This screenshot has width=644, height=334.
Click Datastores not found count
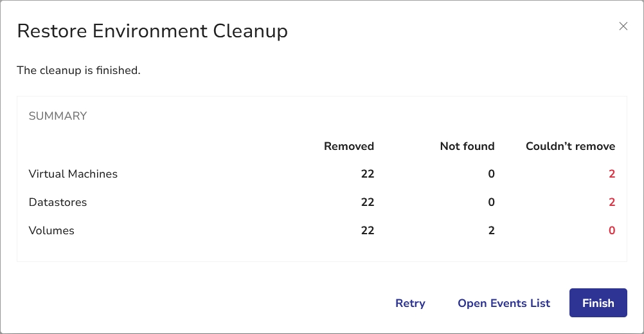[491, 202]
